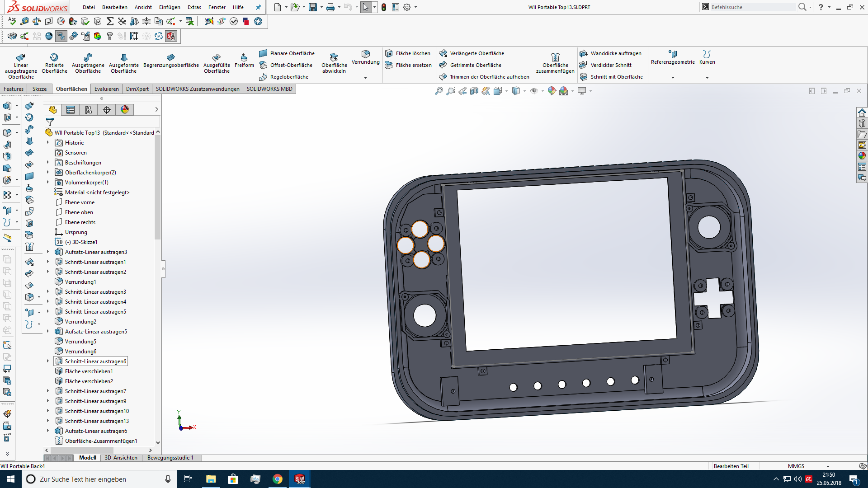The height and width of the screenshot is (488, 868).
Task: Toggle Hide/Show Items in view toolbar
Action: (x=534, y=91)
